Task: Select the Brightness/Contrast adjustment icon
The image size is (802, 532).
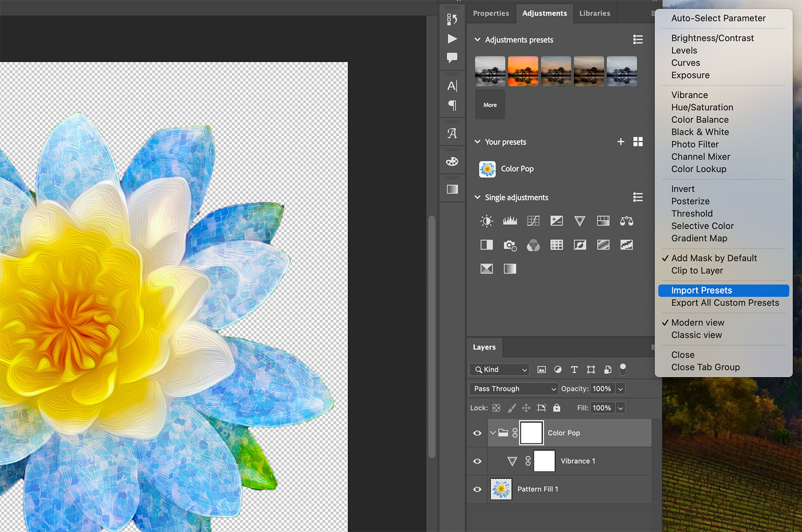Action: pyautogui.click(x=486, y=220)
